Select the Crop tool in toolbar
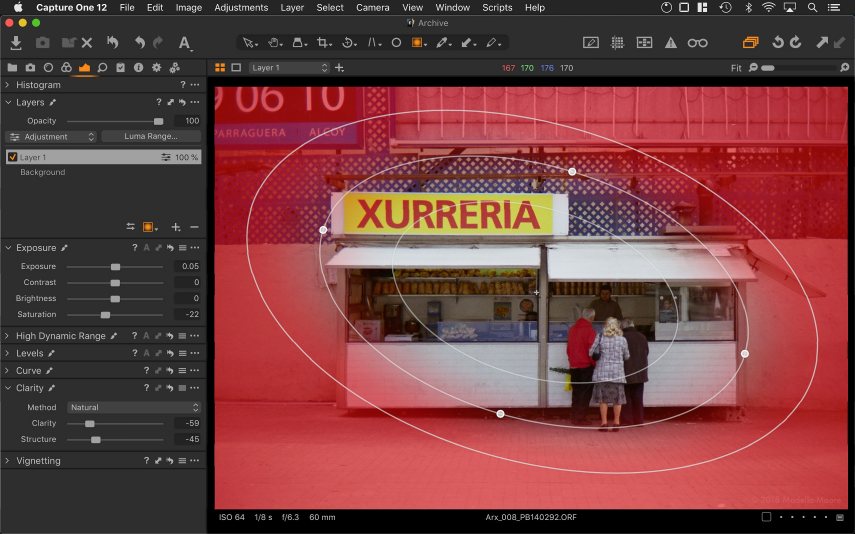Screen dimensions: 855x534 (x=323, y=43)
